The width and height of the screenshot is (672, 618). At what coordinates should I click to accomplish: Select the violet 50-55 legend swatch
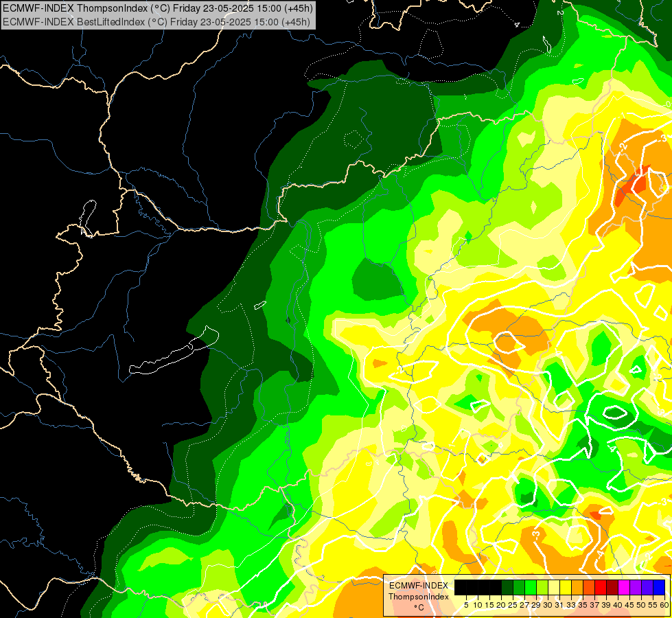point(647,588)
